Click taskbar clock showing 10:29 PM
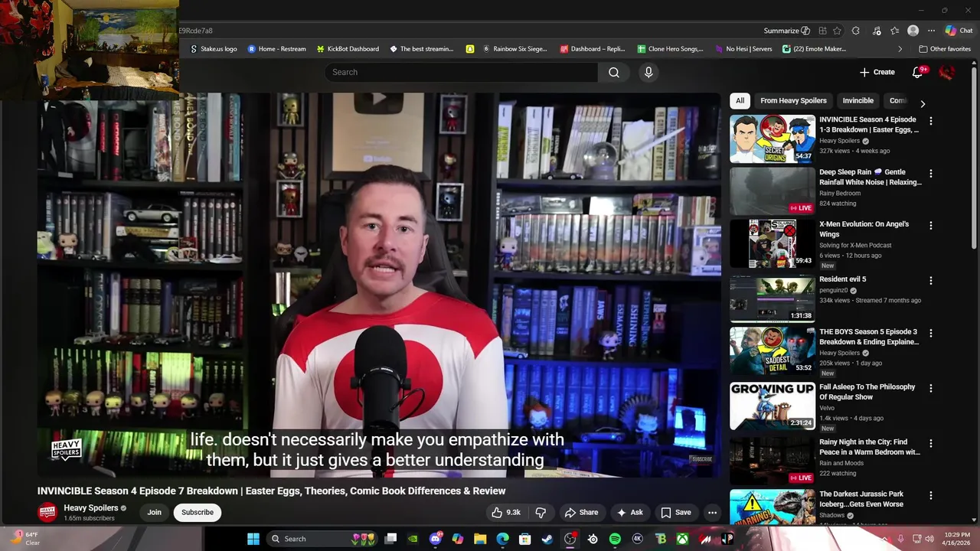The image size is (980, 551). click(x=956, y=539)
